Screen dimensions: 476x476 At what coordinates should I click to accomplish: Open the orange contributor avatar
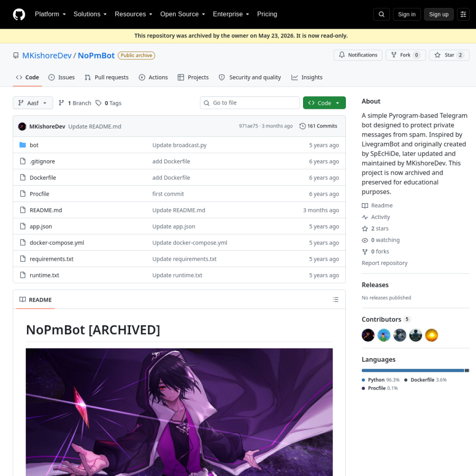(x=432, y=335)
